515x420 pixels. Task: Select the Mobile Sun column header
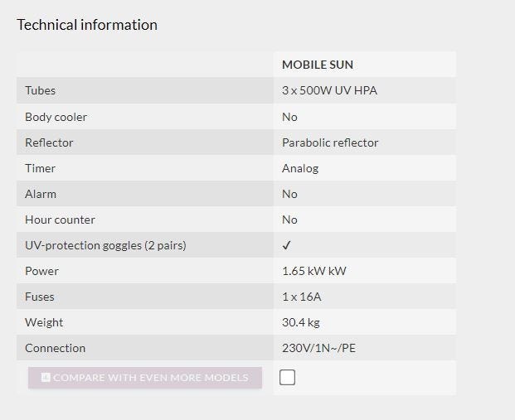click(x=318, y=65)
